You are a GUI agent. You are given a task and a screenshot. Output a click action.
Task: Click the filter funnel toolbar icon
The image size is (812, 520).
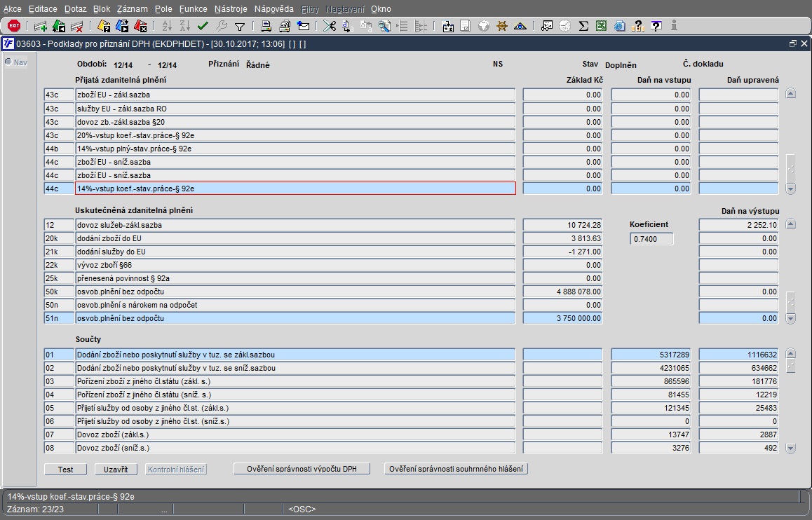pyautogui.click(x=240, y=26)
